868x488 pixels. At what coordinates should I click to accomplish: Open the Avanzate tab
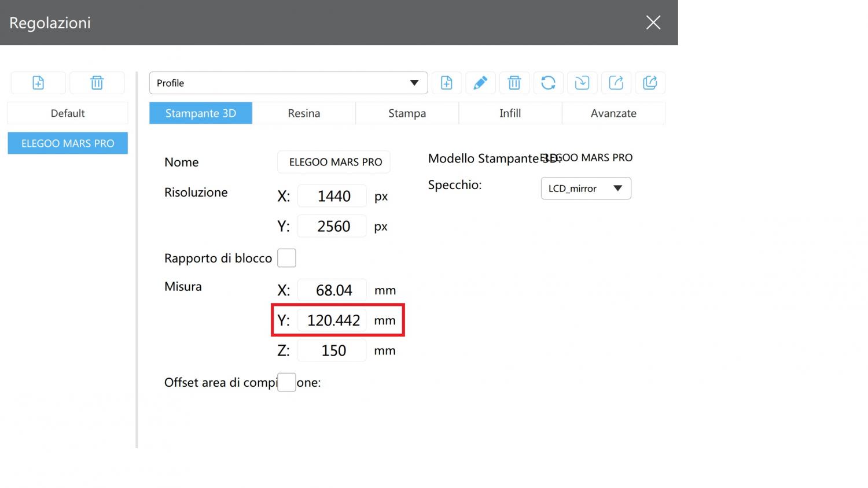[x=613, y=113]
